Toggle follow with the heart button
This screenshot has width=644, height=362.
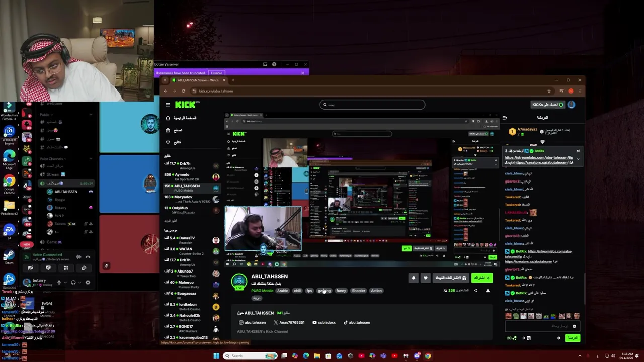(426, 278)
